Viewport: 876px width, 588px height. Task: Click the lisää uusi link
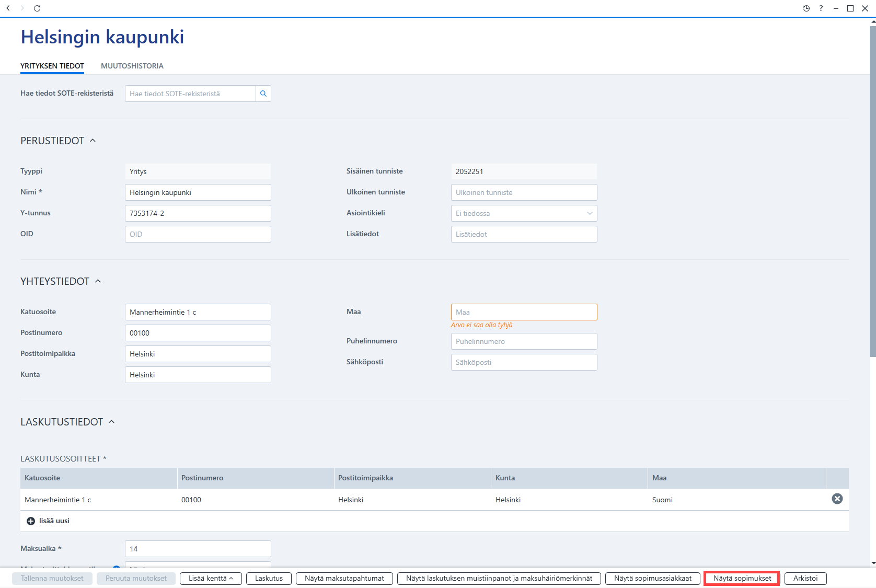point(54,521)
